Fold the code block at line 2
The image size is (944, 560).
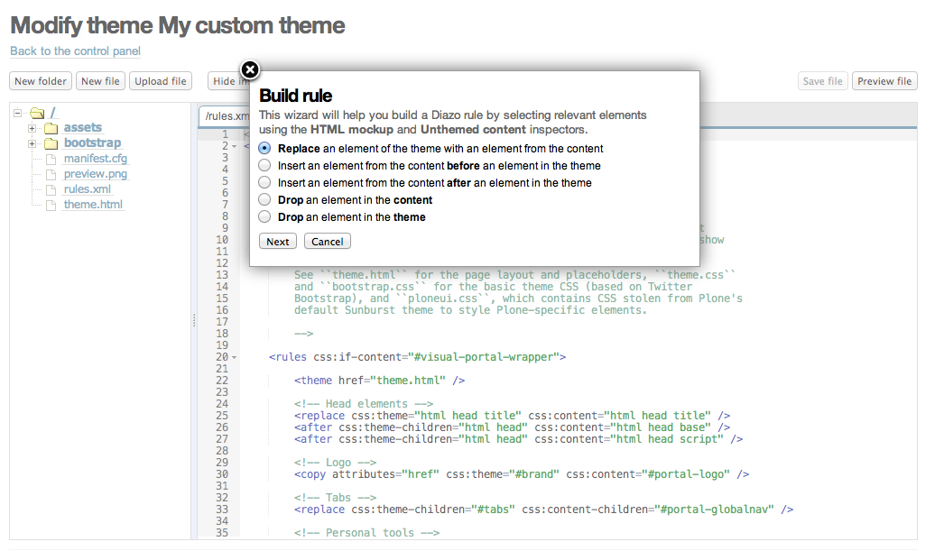234,146
